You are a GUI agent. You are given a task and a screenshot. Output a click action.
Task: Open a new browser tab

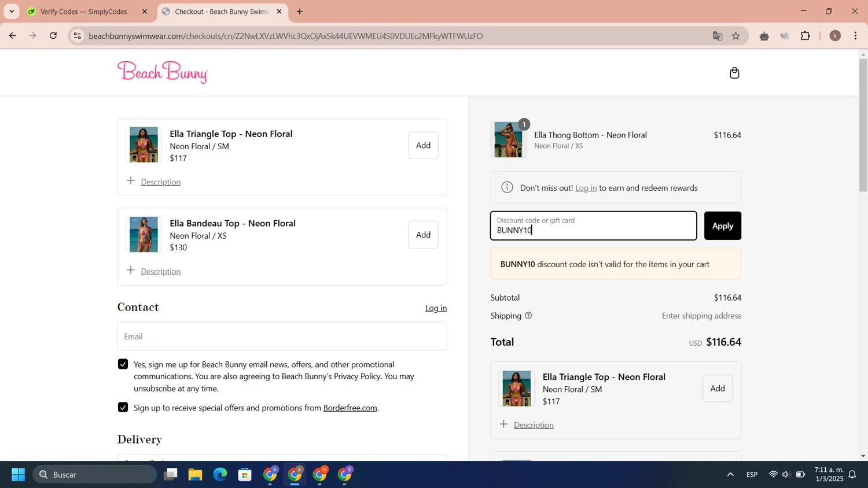pos(300,12)
